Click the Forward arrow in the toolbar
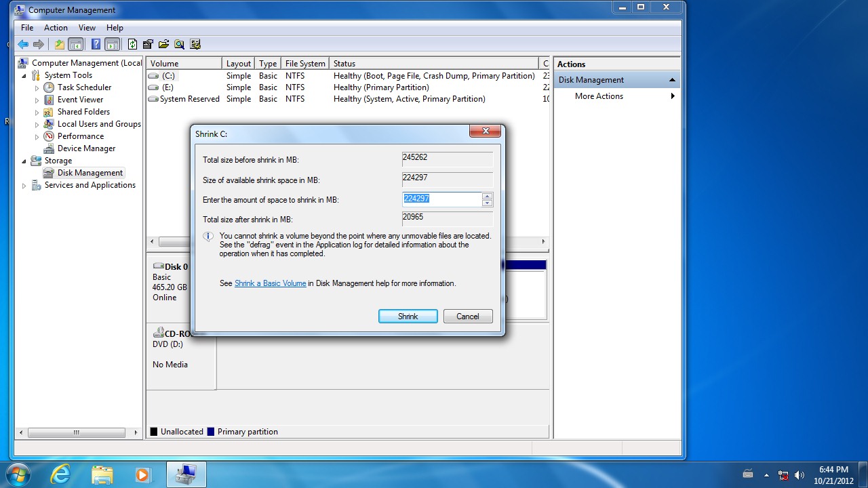The width and height of the screenshot is (868, 488). click(x=39, y=45)
